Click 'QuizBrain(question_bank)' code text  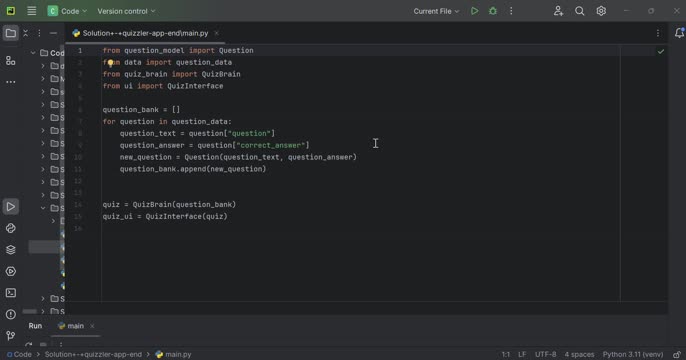[184, 205]
